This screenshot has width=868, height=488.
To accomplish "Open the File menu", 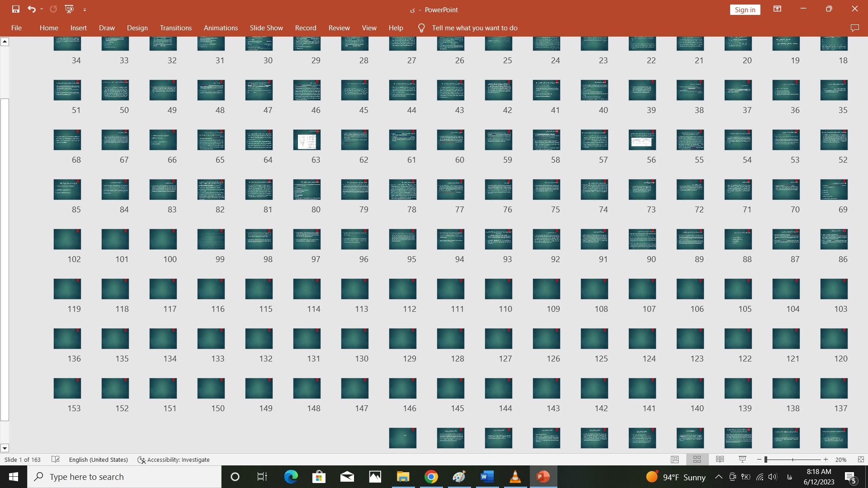I will pyautogui.click(x=16, y=28).
